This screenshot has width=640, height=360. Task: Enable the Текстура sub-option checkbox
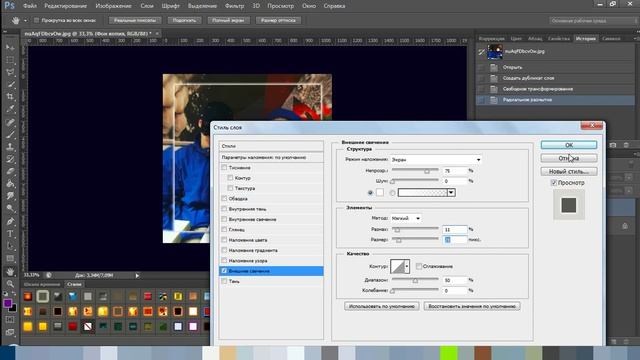pyautogui.click(x=231, y=188)
